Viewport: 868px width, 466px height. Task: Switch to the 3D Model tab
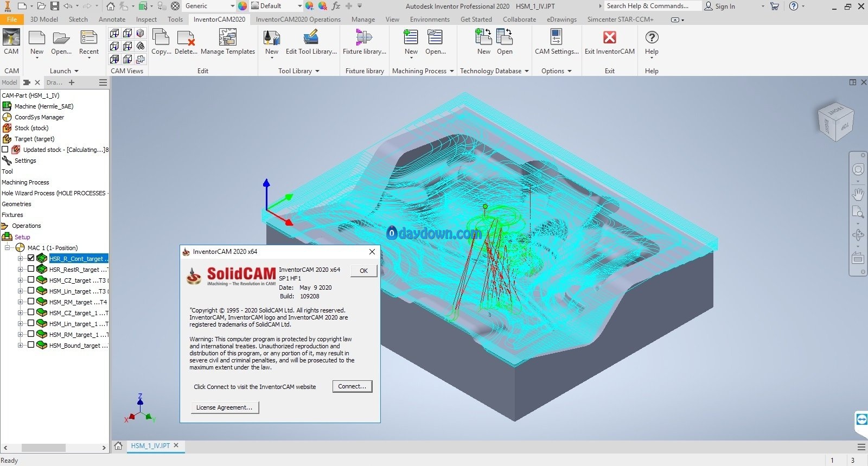click(x=44, y=19)
